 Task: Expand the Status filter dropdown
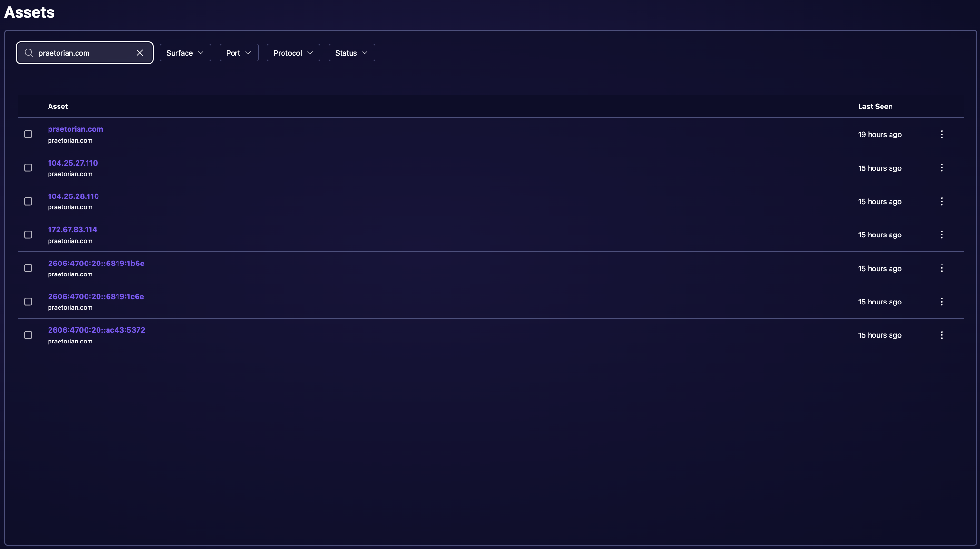point(352,53)
